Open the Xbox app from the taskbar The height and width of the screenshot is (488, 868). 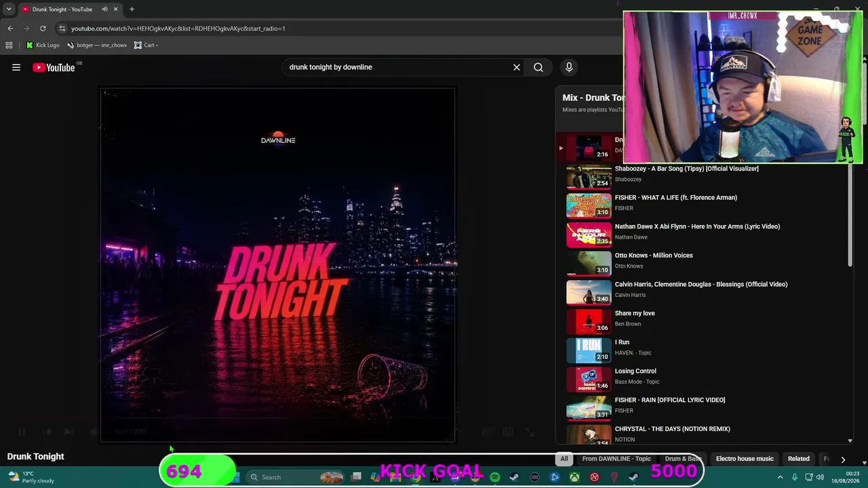pos(574,477)
